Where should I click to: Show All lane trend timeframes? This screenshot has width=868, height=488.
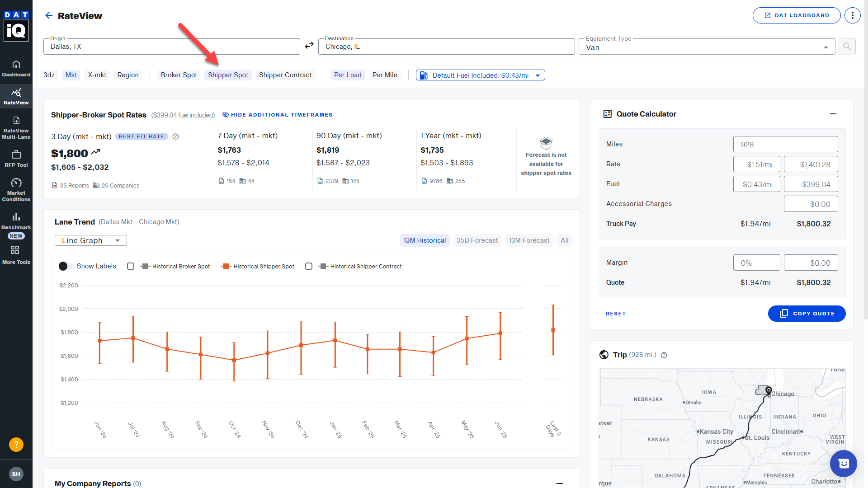point(564,240)
